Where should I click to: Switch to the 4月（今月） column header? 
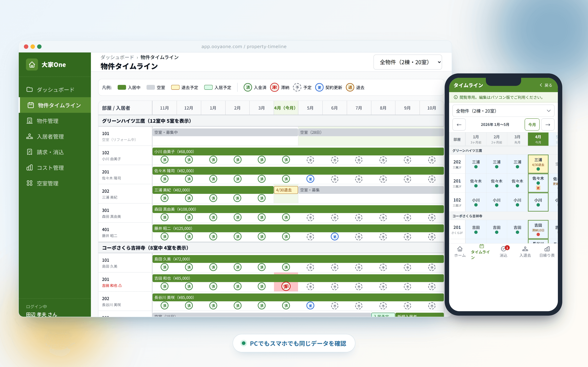click(286, 108)
